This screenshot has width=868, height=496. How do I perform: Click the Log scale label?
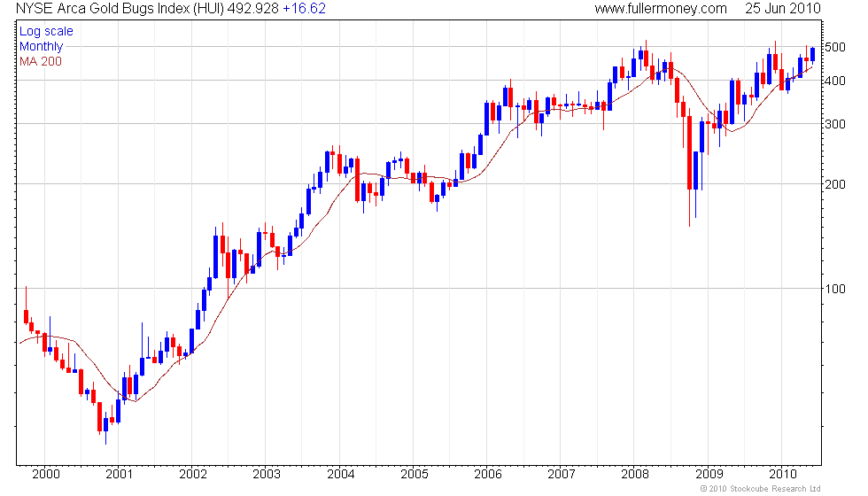coord(46,32)
